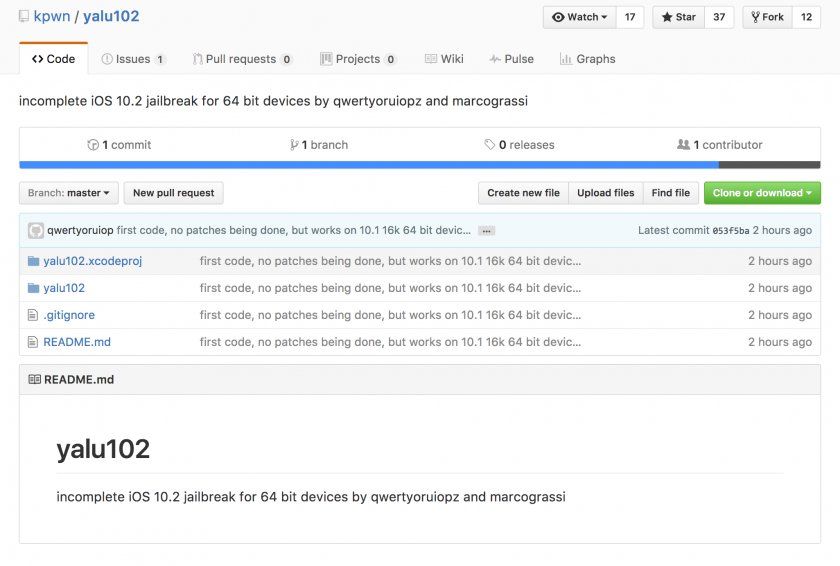Screen dimensions: 840x566
Task: Click the file icon for .gitignore
Action: [33, 315]
